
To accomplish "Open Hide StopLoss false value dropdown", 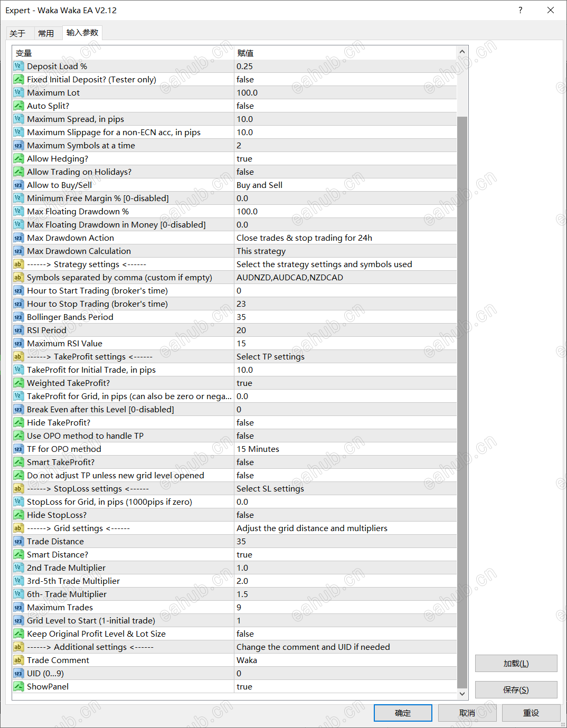I will (x=345, y=515).
